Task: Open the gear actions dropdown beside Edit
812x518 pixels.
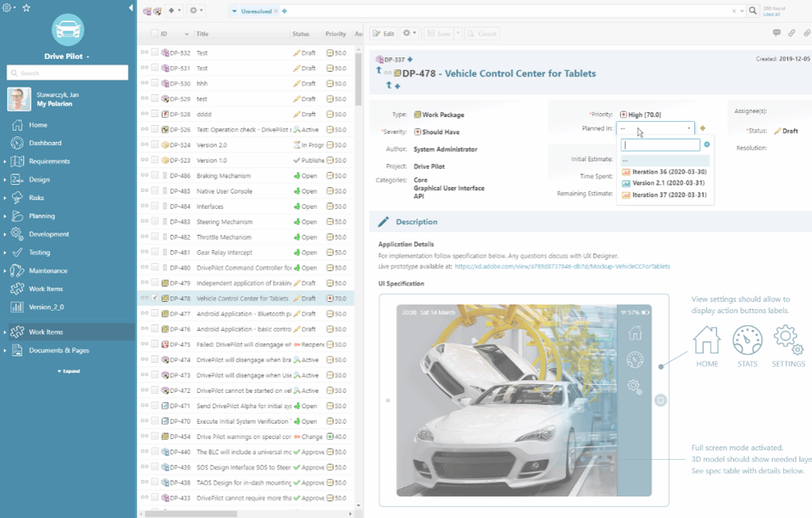Action: [x=410, y=33]
